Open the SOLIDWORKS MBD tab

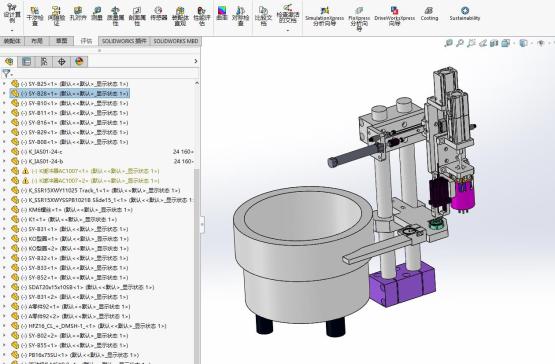tap(176, 41)
